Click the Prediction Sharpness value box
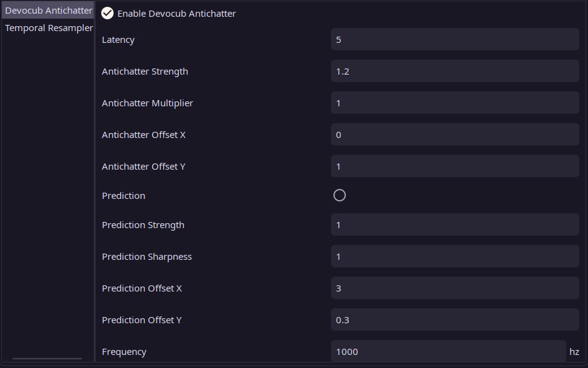The width and height of the screenshot is (588, 368). pos(455,257)
